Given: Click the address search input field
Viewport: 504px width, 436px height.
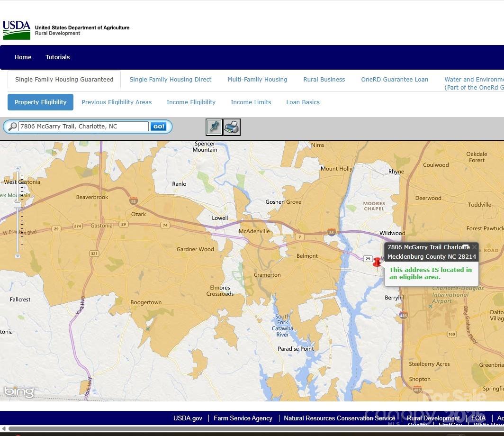Looking at the screenshot, I should point(83,127).
